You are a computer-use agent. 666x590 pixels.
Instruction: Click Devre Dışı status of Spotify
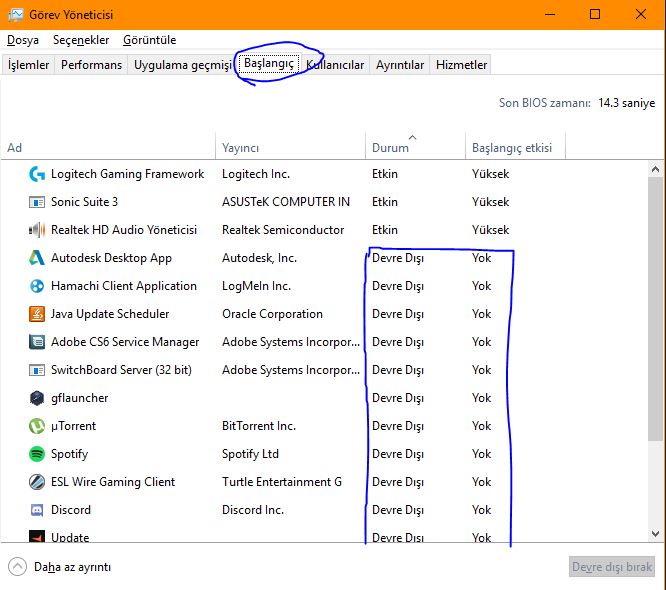[398, 454]
